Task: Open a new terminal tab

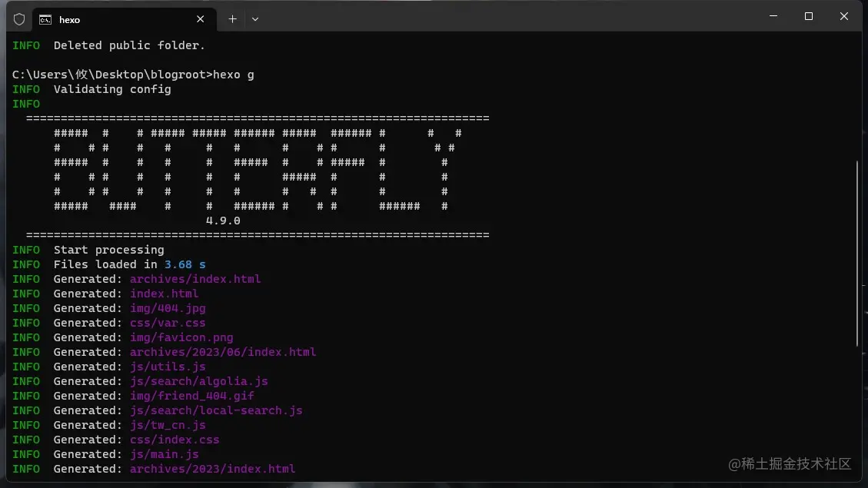Action: 232,19
